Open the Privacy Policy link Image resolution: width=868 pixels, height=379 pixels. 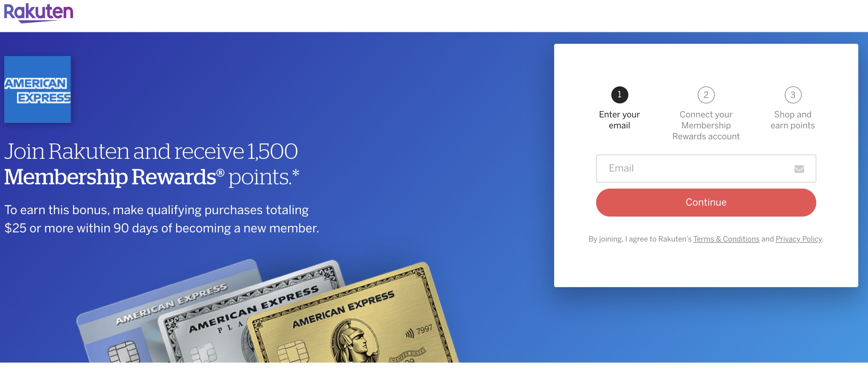798,239
